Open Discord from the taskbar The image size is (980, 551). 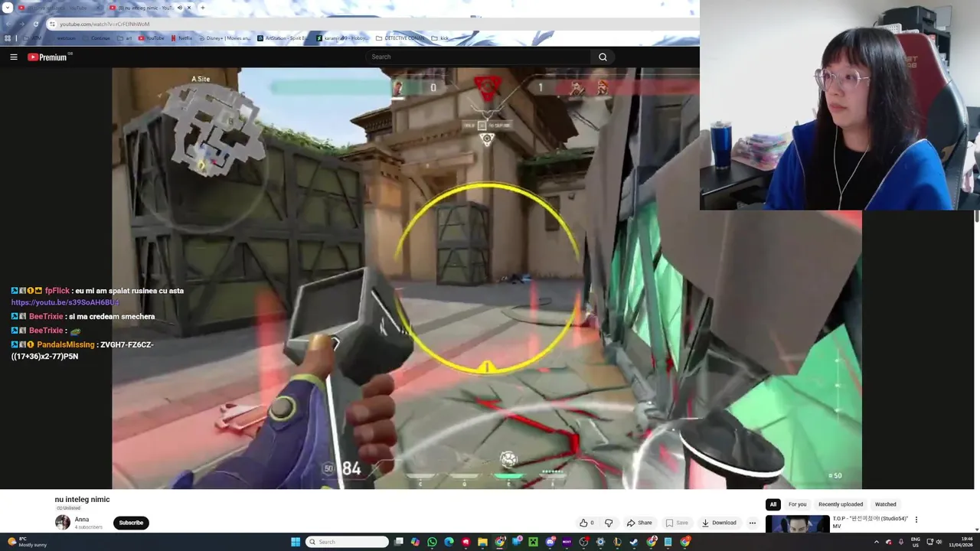[x=550, y=542]
